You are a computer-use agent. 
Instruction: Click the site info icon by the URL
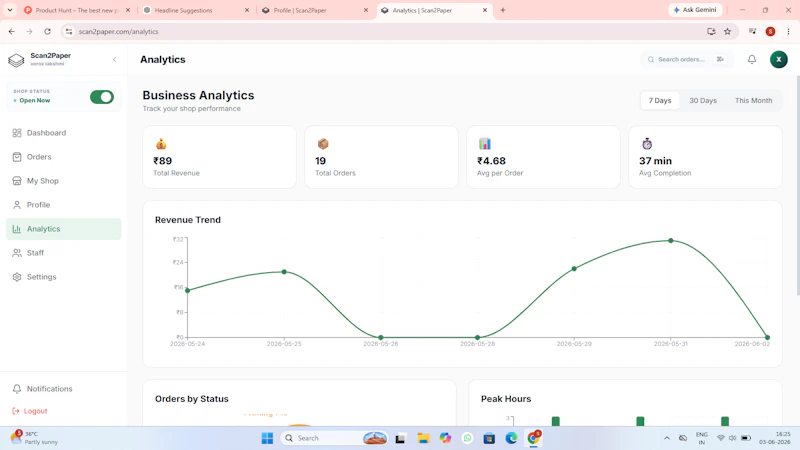coord(69,32)
